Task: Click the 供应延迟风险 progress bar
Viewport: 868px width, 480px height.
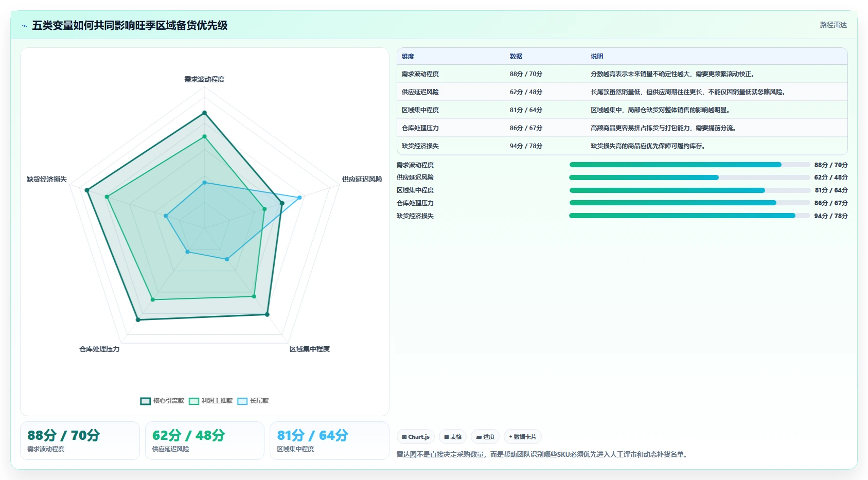Action: [689, 177]
